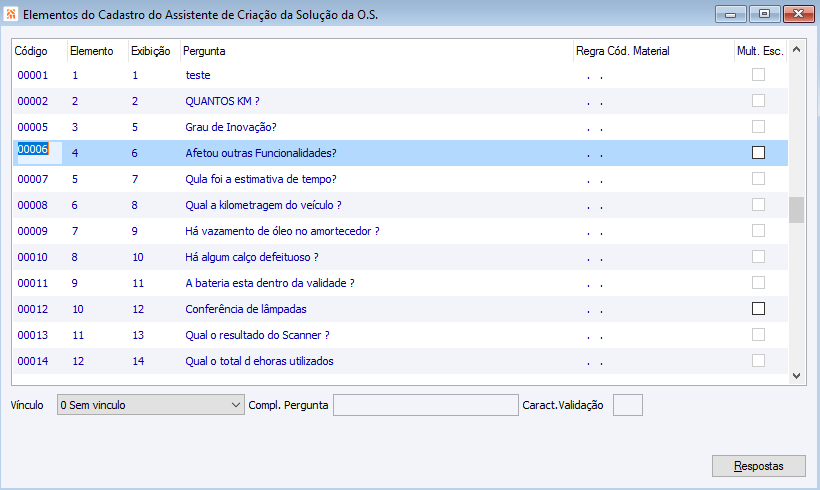Viewport: 820px width, 490px height.
Task: Select code 00009 cell
Action: click(x=32, y=231)
